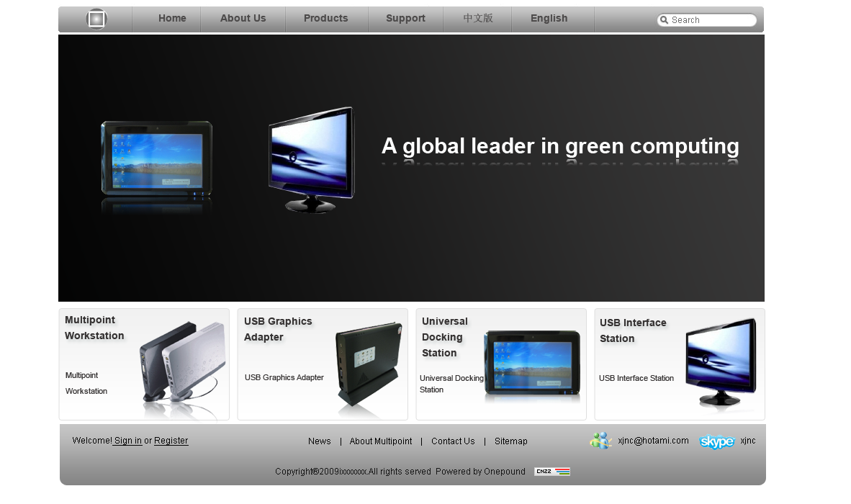Click the Powered by Onepound text
851x504 pixels.
click(x=480, y=472)
